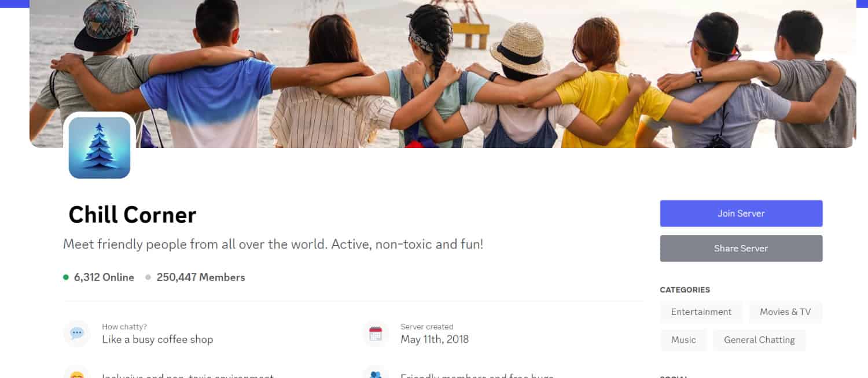The image size is (868, 378).
Task: Click the gray members status dot
Action: pos(148,277)
